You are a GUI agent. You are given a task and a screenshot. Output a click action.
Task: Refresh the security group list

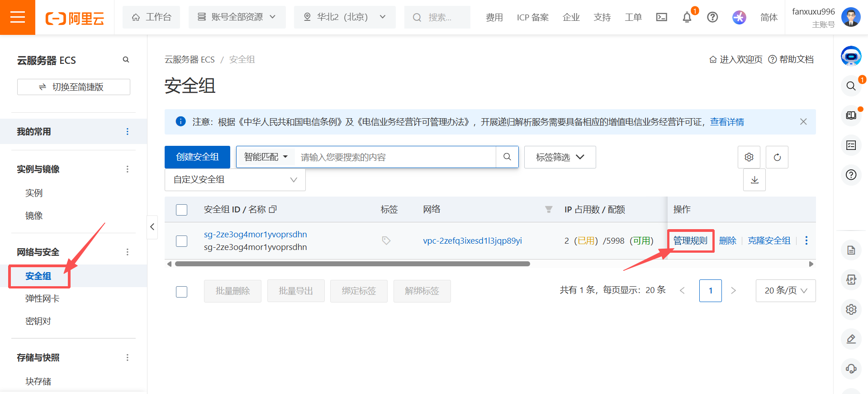pyautogui.click(x=777, y=157)
